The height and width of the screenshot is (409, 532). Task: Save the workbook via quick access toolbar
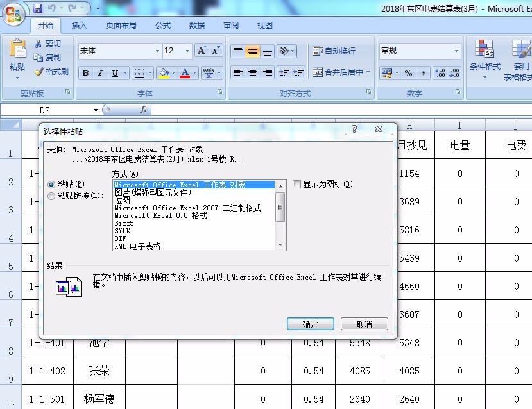(x=38, y=8)
